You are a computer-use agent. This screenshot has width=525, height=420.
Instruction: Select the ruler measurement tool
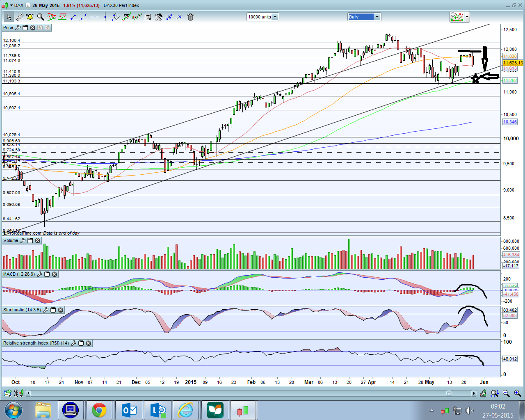(x=19, y=17)
